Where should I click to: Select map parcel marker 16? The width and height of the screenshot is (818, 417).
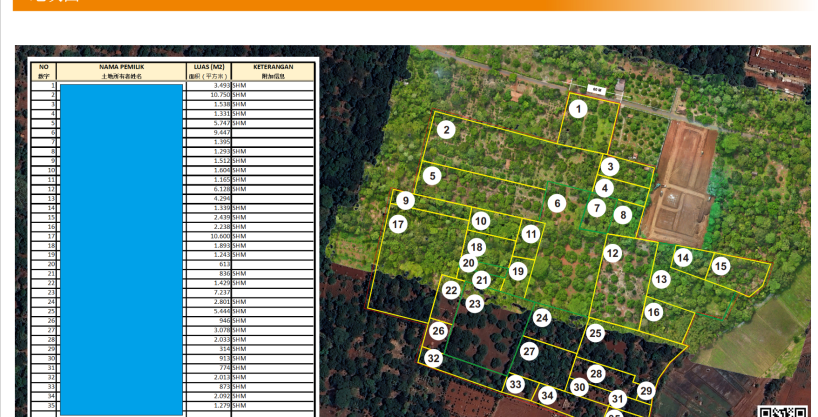pos(653,312)
